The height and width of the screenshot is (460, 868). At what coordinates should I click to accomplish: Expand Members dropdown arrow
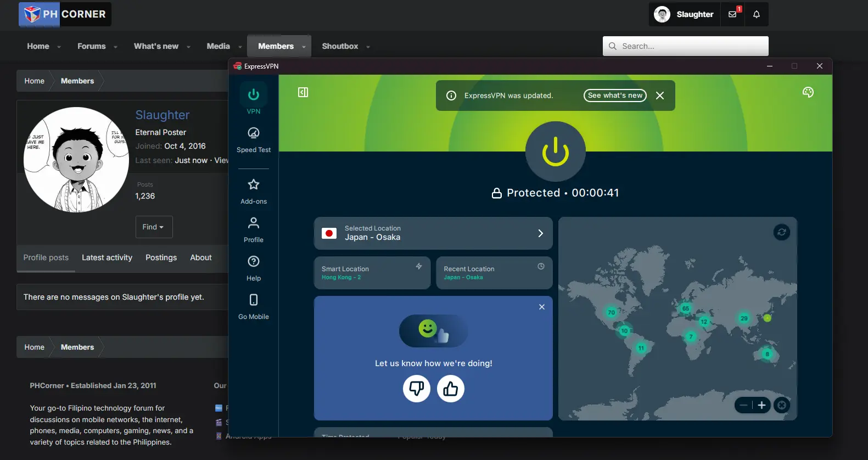pyautogui.click(x=304, y=47)
